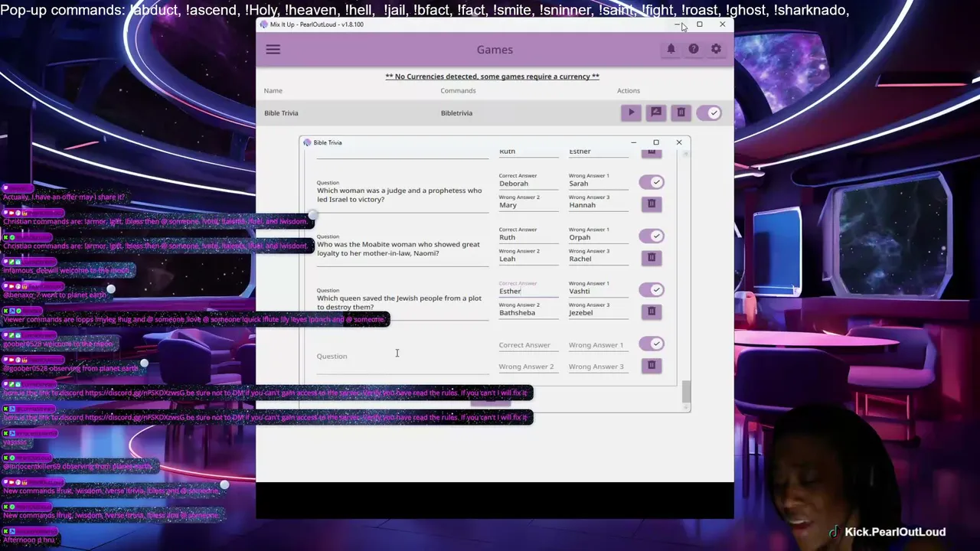Maximize the Mix It Up main window

699,24
